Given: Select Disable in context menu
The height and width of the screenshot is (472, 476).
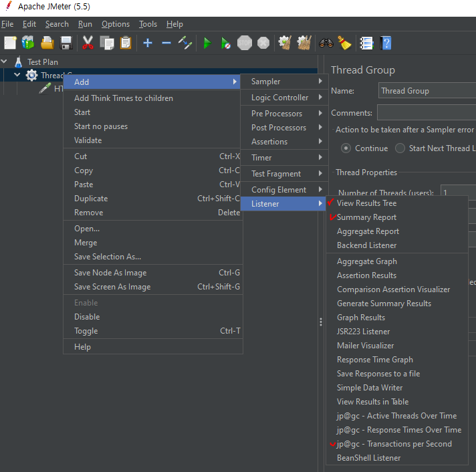Looking at the screenshot, I should [x=152, y=317].
